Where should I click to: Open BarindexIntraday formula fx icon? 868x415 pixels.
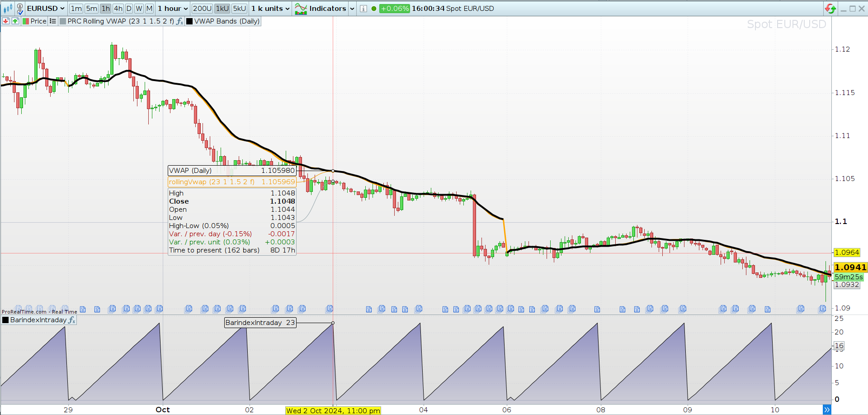click(71, 320)
